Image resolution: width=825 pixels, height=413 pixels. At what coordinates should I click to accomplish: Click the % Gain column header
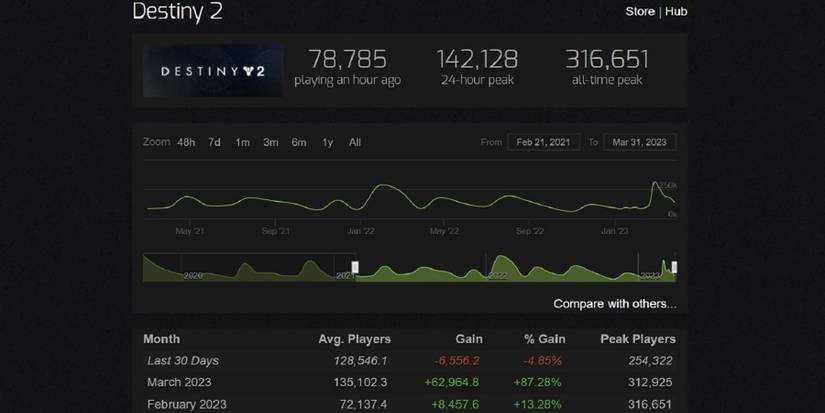pos(545,339)
